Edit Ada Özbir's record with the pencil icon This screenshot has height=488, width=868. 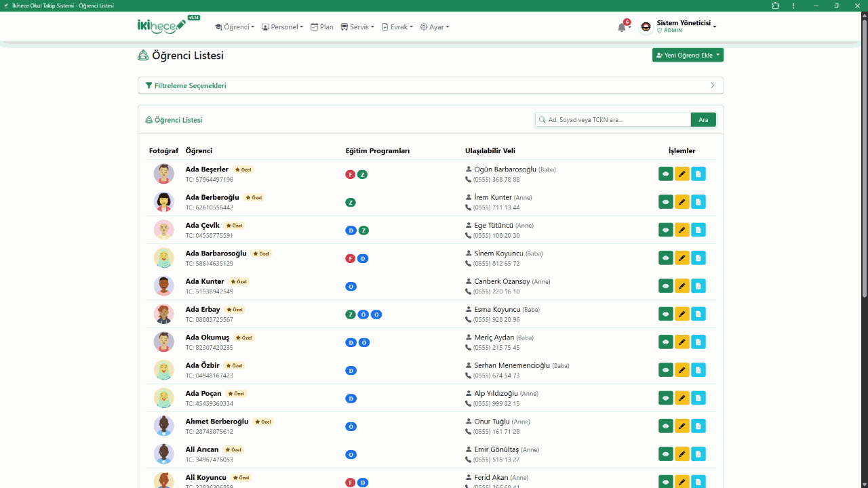(x=682, y=370)
